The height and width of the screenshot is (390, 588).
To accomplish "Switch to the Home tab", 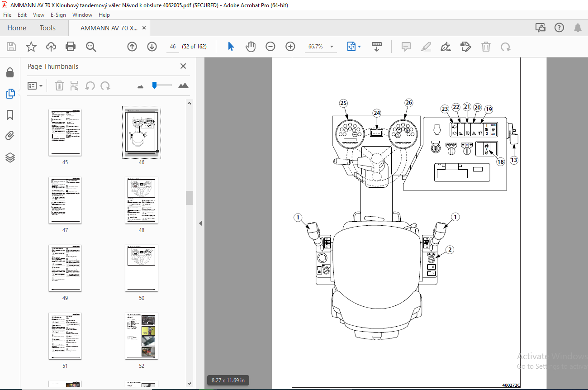I will (x=17, y=28).
